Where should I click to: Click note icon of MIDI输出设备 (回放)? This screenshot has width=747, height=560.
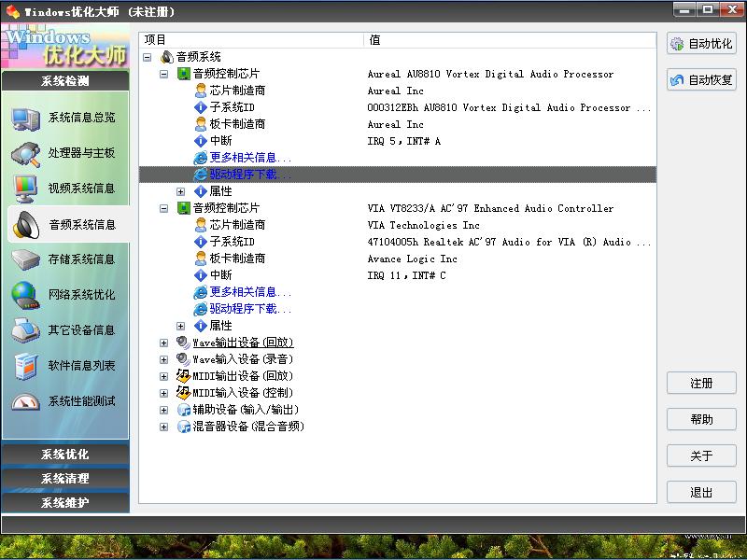pos(183,376)
